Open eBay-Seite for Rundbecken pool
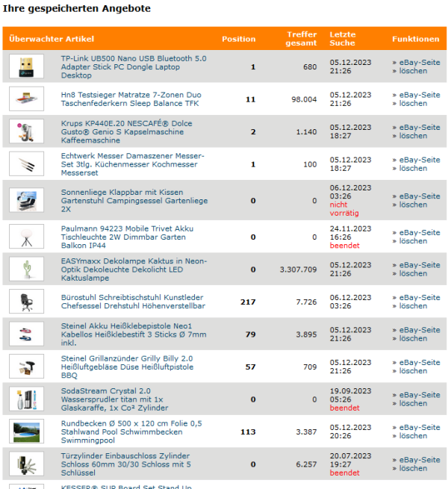 420,427
